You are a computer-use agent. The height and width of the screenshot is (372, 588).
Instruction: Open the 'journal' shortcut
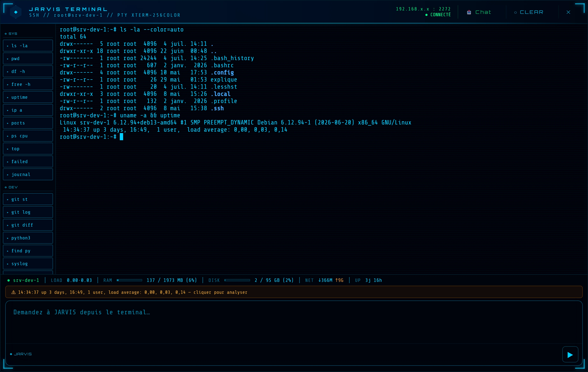pos(28,174)
